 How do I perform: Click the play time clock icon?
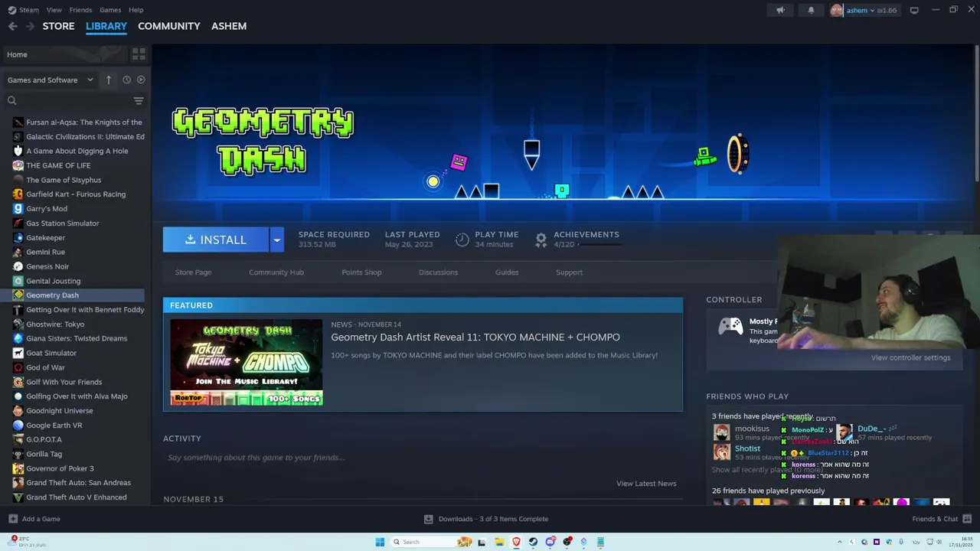[x=462, y=240]
